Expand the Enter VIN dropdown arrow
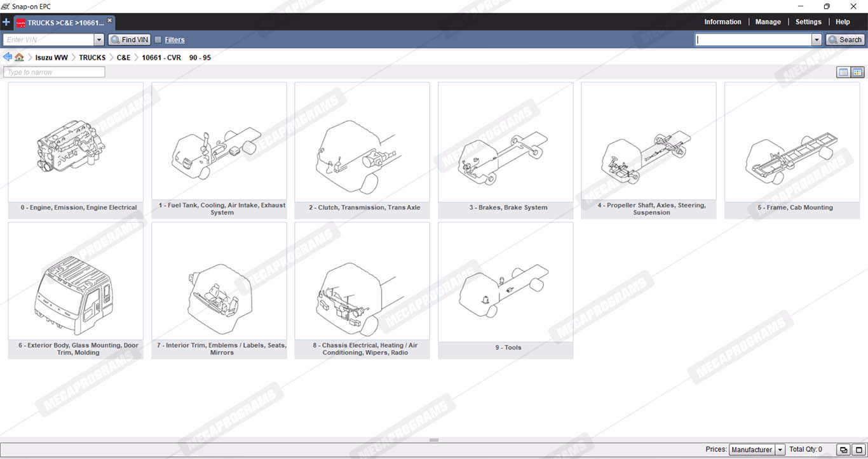 pyautogui.click(x=98, y=39)
